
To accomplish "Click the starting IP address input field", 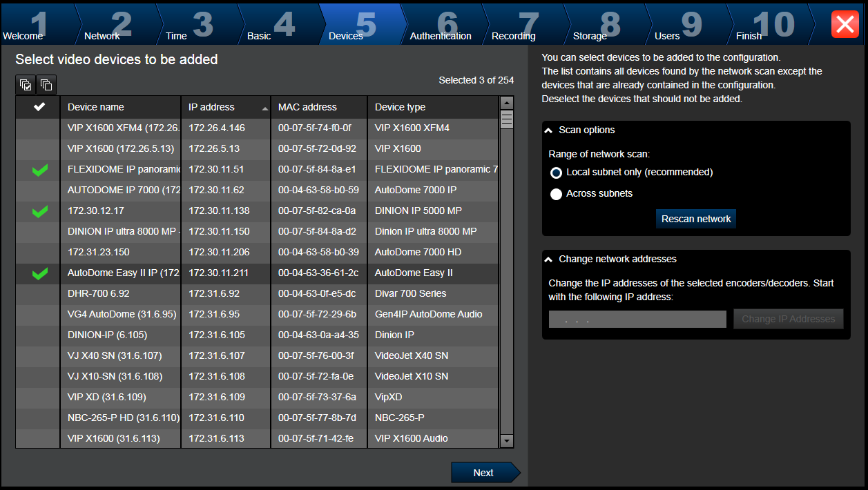I will (637, 319).
